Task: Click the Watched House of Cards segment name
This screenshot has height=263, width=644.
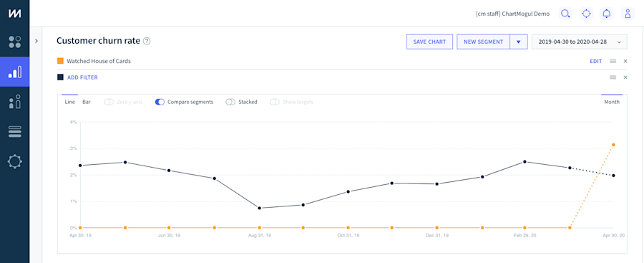Action: point(99,62)
